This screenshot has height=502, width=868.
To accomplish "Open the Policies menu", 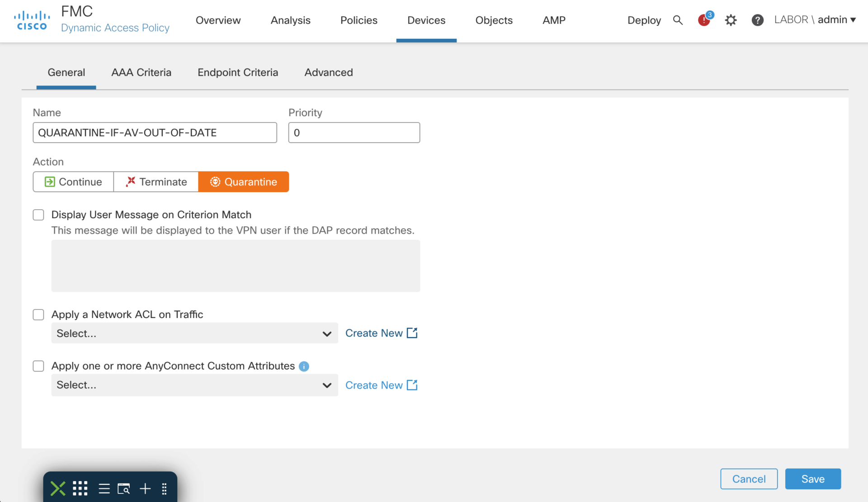I will click(x=359, y=20).
